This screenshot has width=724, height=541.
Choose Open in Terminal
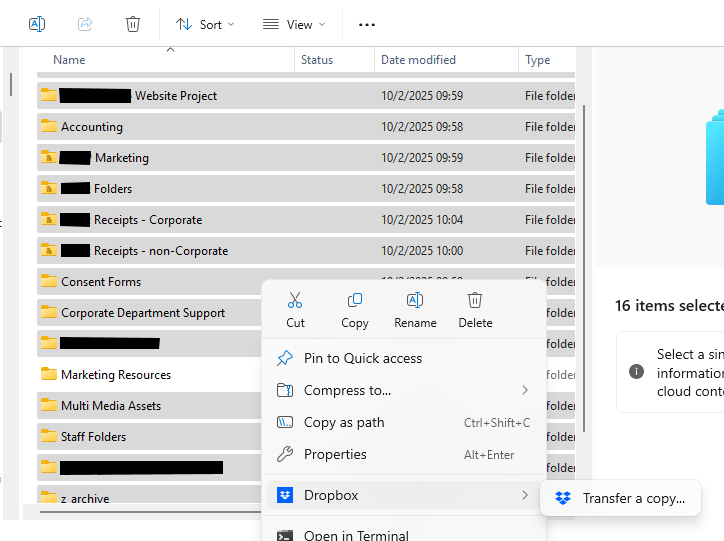[356, 535]
